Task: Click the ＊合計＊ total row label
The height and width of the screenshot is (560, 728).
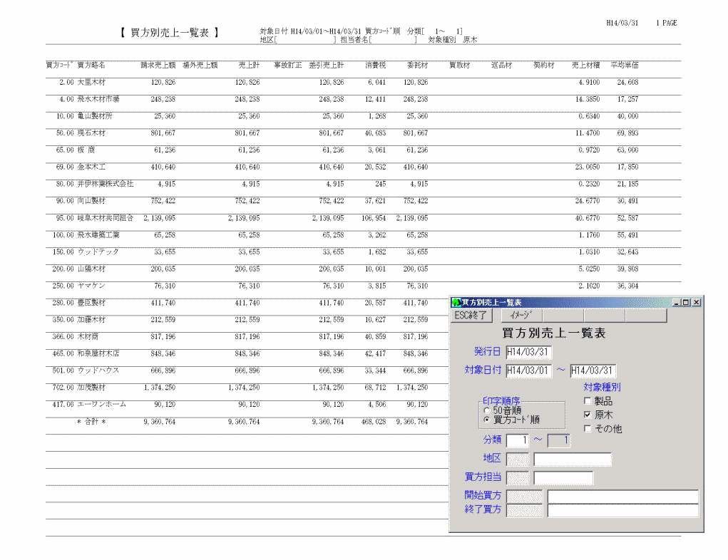Action: click(91, 422)
